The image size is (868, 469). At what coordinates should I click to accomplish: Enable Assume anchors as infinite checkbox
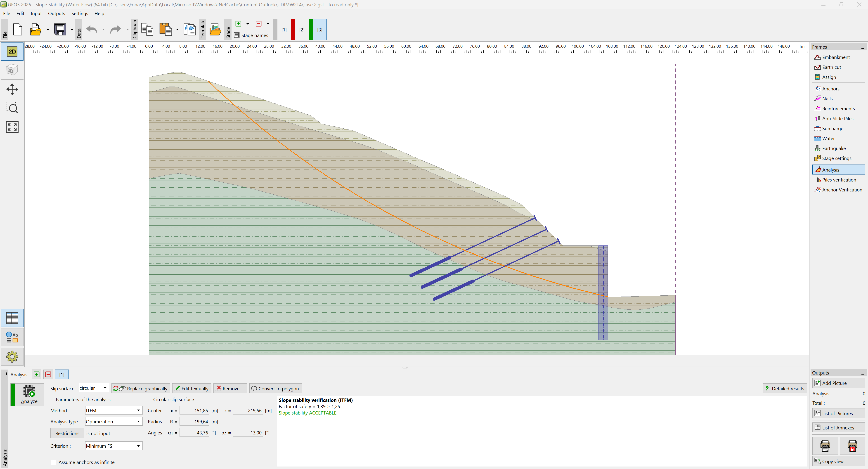[54, 462]
